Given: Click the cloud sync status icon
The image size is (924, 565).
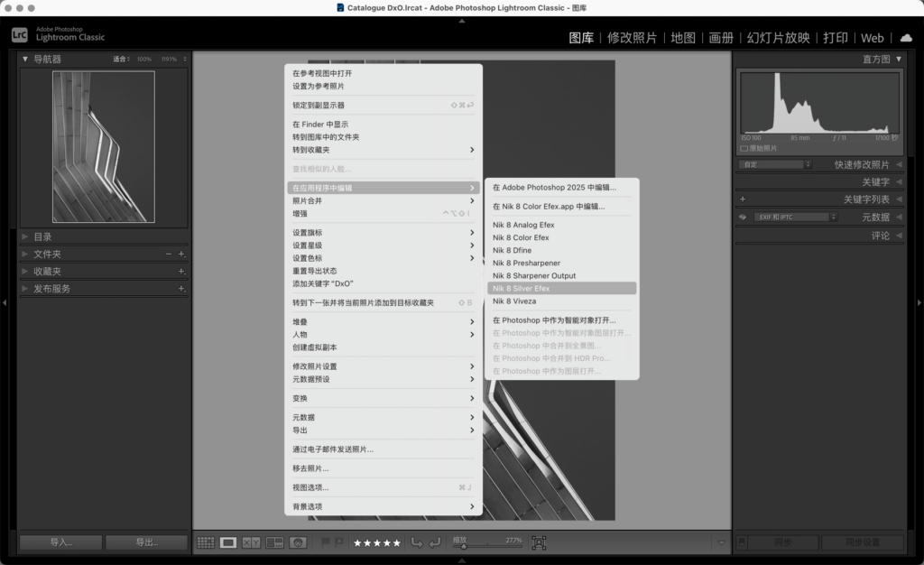Looking at the screenshot, I should pos(906,38).
